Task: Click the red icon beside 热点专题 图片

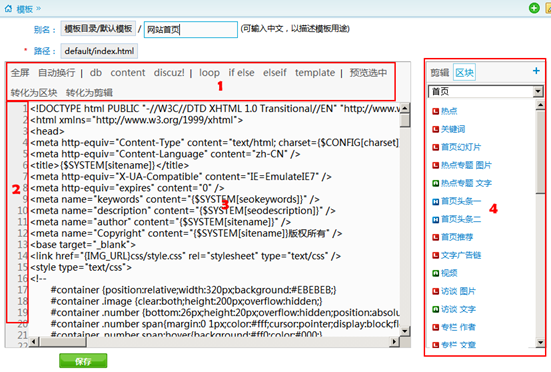Action: click(x=435, y=165)
